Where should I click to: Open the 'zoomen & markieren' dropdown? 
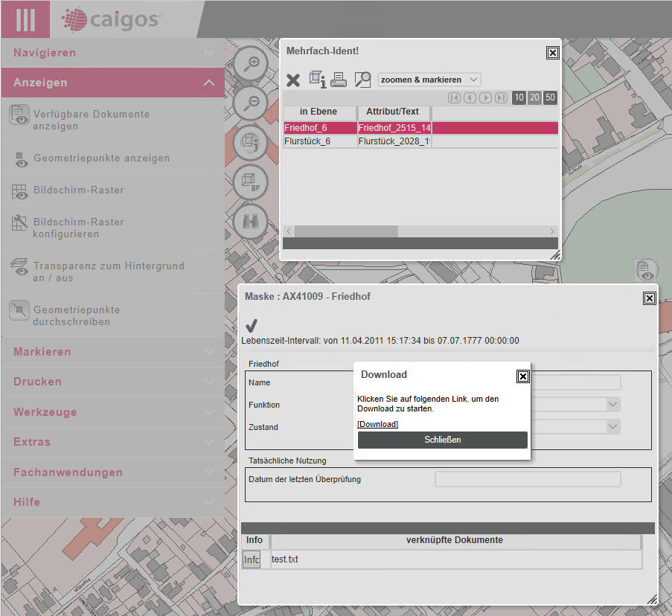click(x=429, y=80)
